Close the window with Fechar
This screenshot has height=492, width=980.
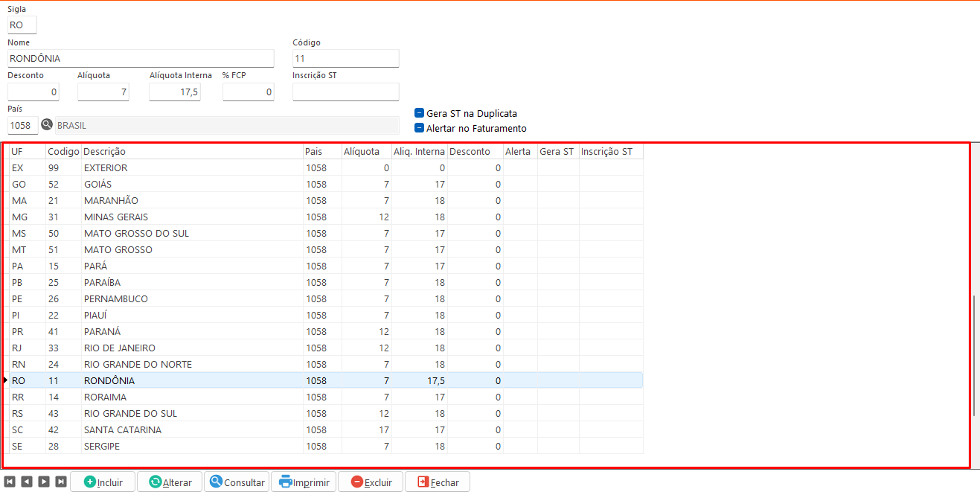pos(438,482)
